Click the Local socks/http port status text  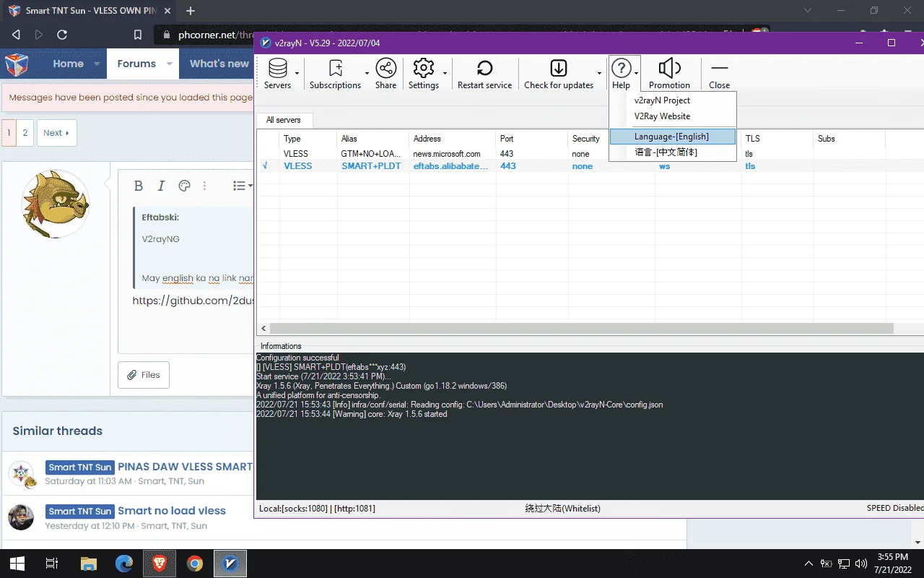pos(317,509)
